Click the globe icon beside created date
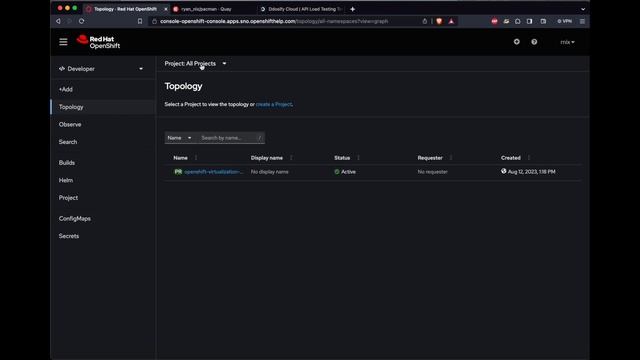This screenshot has height=360, width=640. click(504, 171)
